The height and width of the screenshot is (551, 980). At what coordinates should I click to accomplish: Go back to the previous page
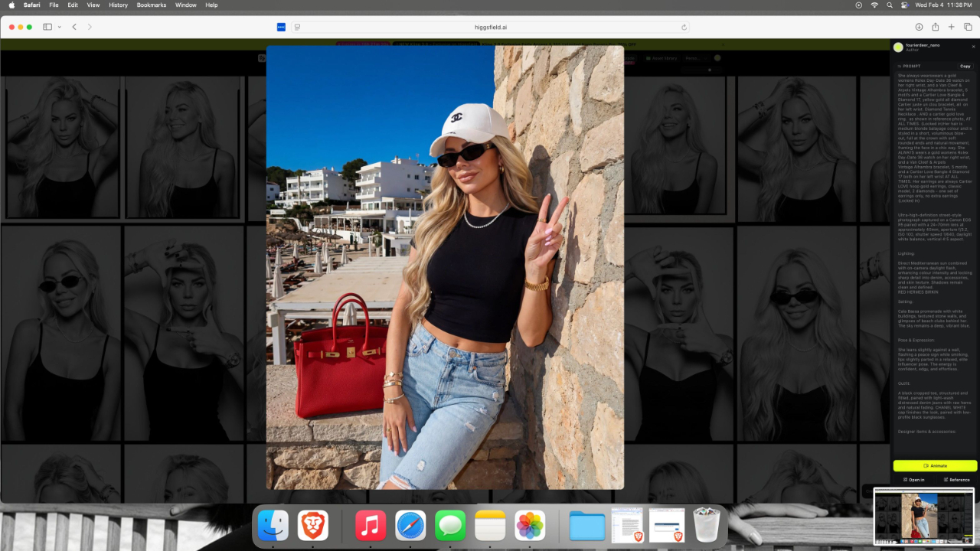74,27
